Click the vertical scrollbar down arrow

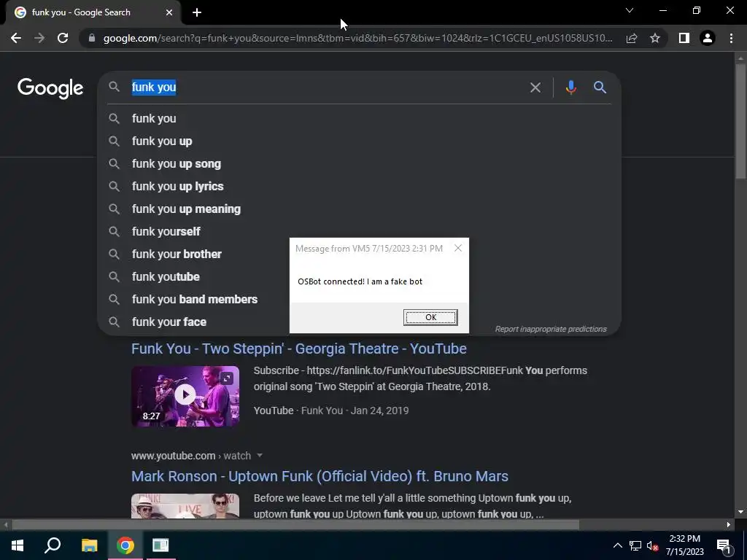740,512
